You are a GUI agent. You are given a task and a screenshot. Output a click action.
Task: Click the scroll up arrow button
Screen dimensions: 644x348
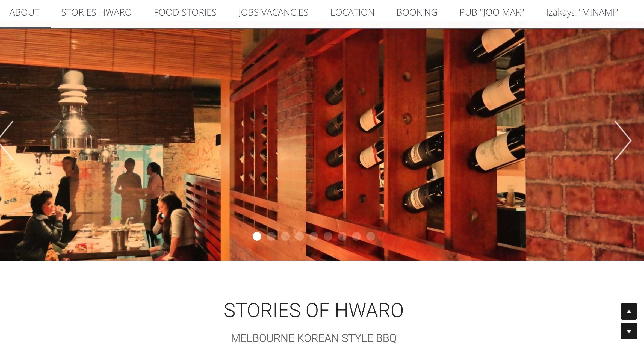[629, 311]
